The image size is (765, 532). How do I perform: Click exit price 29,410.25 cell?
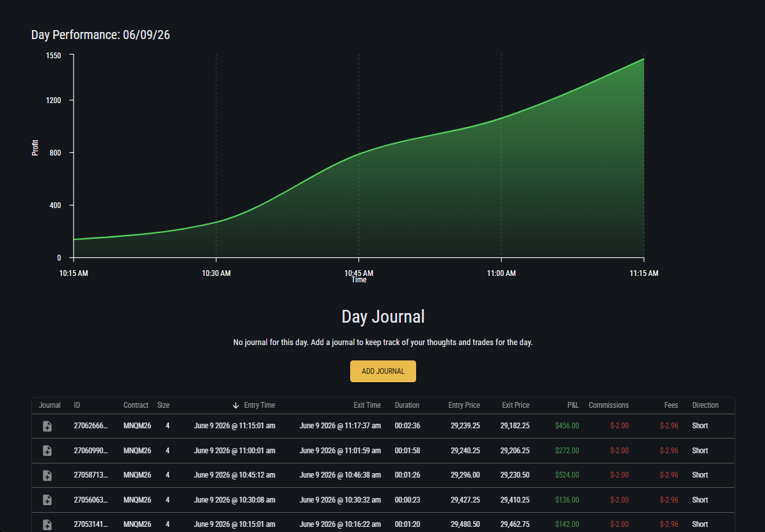click(515, 500)
